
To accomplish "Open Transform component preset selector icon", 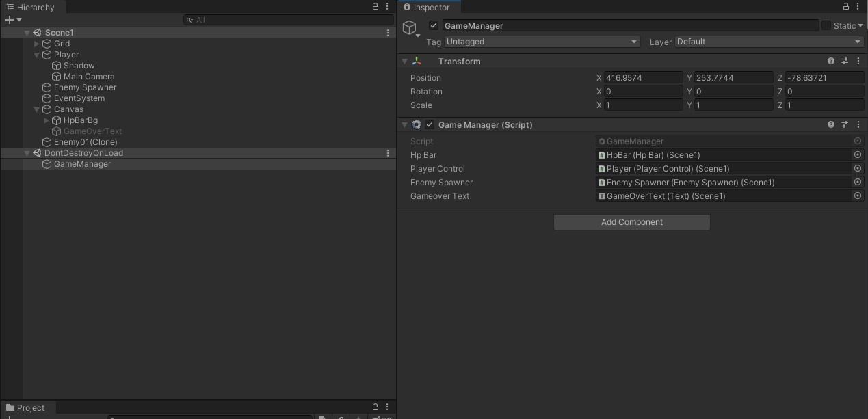I will (x=845, y=61).
